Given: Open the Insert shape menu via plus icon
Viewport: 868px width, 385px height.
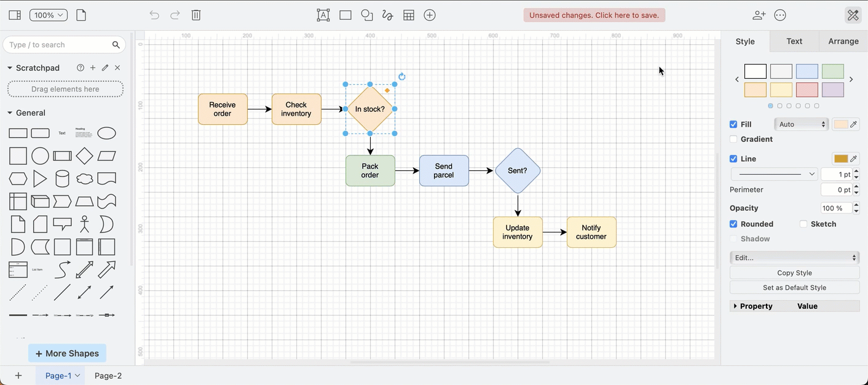Looking at the screenshot, I should [x=429, y=15].
